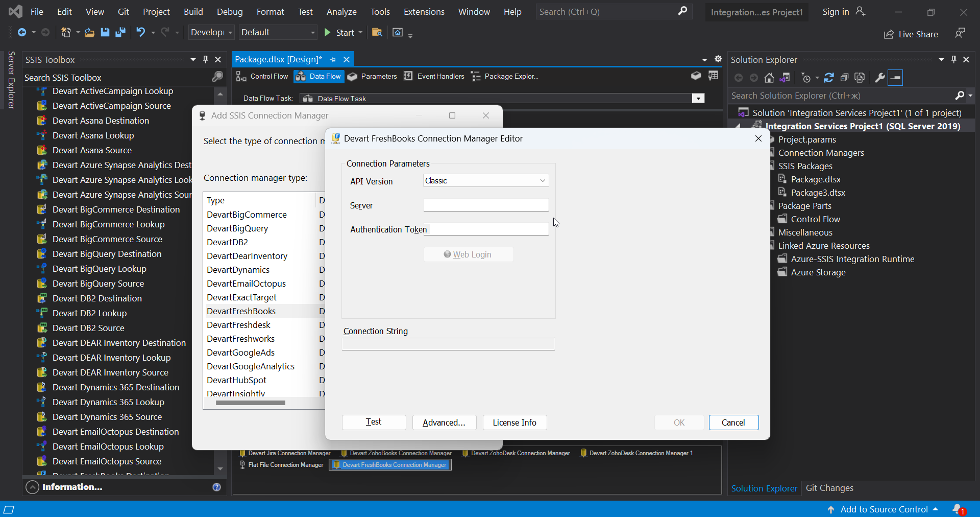980x517 pixels.
Task: Undo the last action
Action: (x=140, y=33)
